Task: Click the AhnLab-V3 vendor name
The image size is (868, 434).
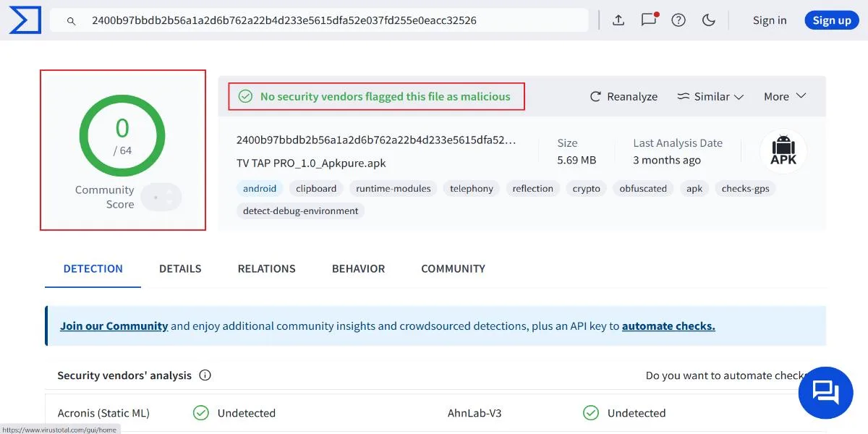Action: pos(475,414)
